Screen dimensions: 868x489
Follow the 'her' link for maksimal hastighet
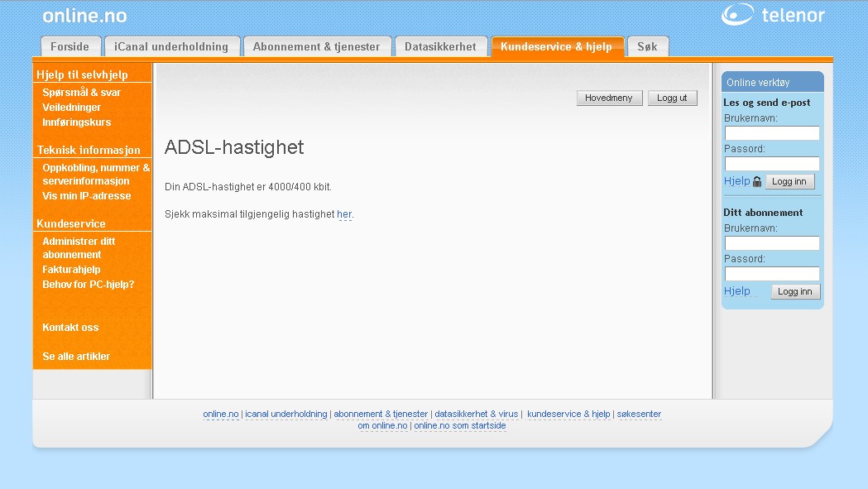point(344,214)
